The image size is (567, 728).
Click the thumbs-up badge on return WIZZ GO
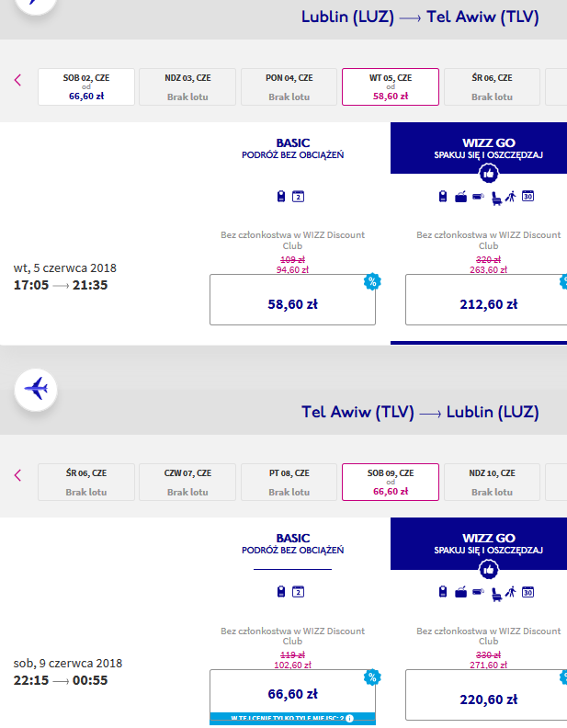tap(489, 569)
